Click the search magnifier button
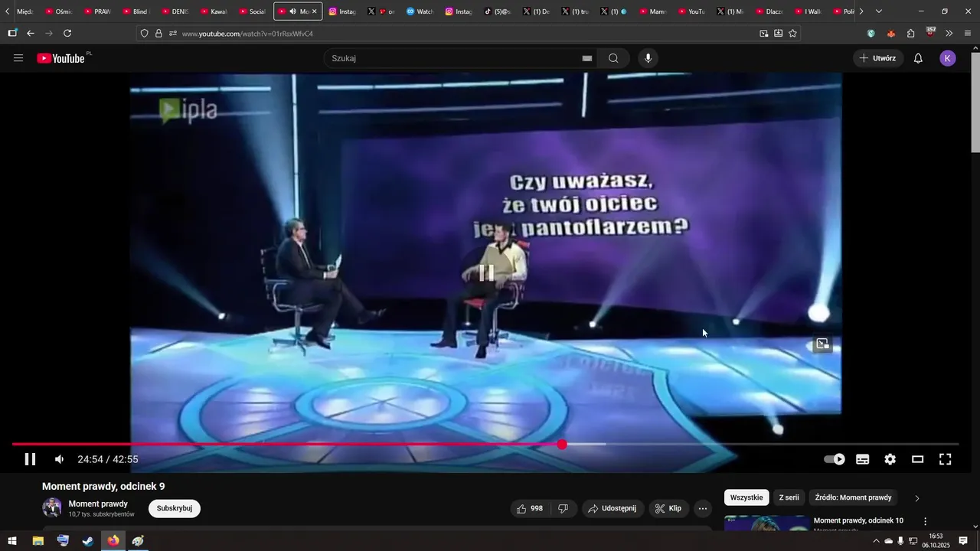This screenshot has height=551, width=980. pos(613,58)
